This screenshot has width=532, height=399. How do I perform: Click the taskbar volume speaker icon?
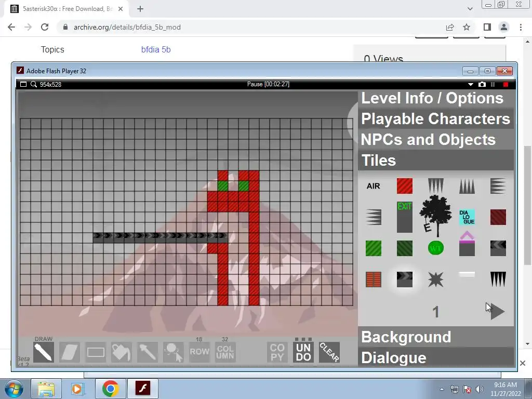click(x=479, y=389)
